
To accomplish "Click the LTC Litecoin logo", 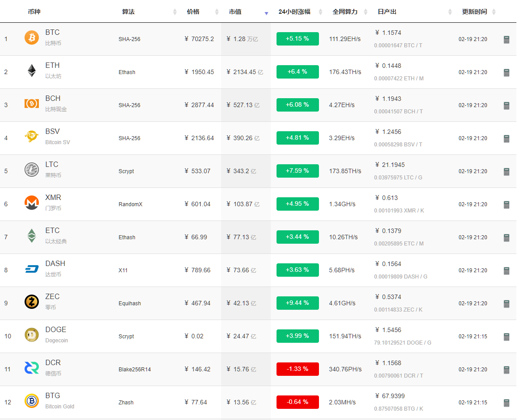I will (x=32, y=170).
